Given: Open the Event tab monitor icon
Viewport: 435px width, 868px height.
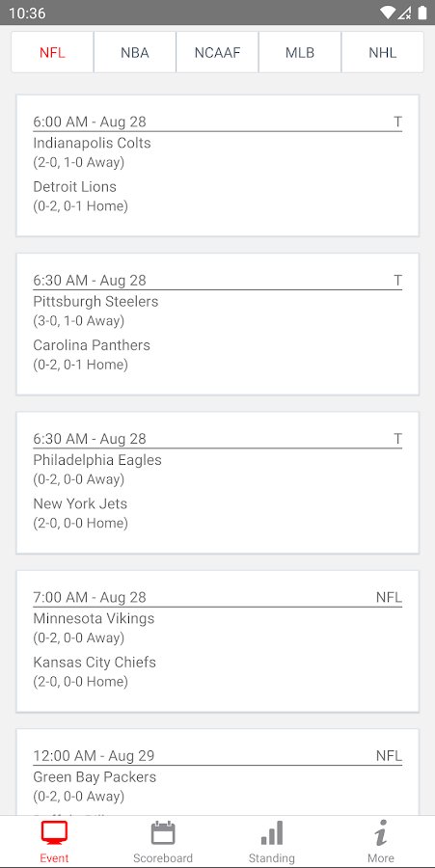Looking at the screenshot, I should [54, 832].
